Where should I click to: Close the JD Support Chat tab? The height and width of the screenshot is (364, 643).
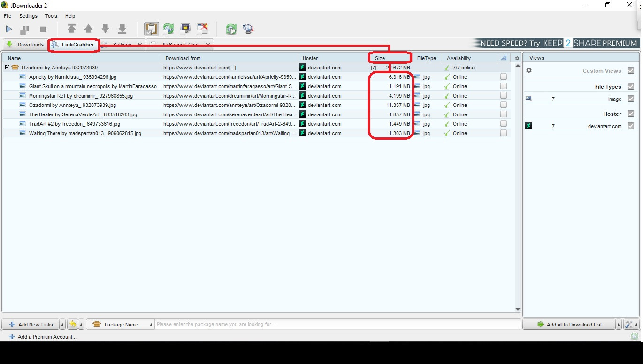point(207,45)
